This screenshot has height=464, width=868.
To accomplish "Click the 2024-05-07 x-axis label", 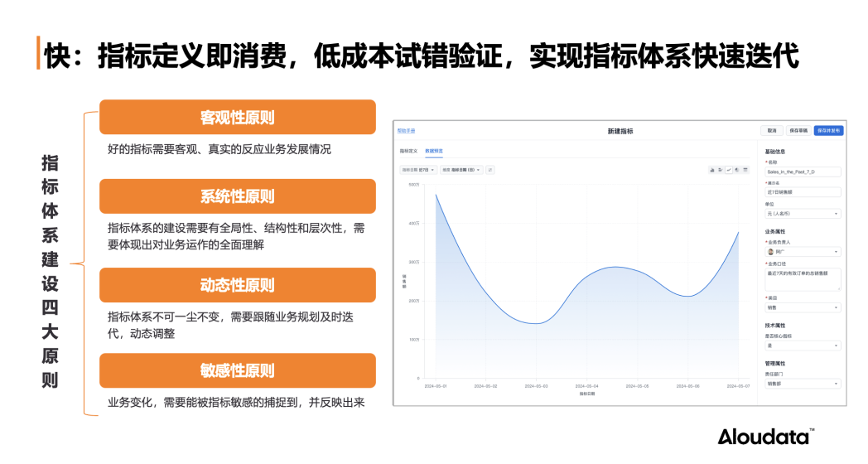I will tap(739, 386).
